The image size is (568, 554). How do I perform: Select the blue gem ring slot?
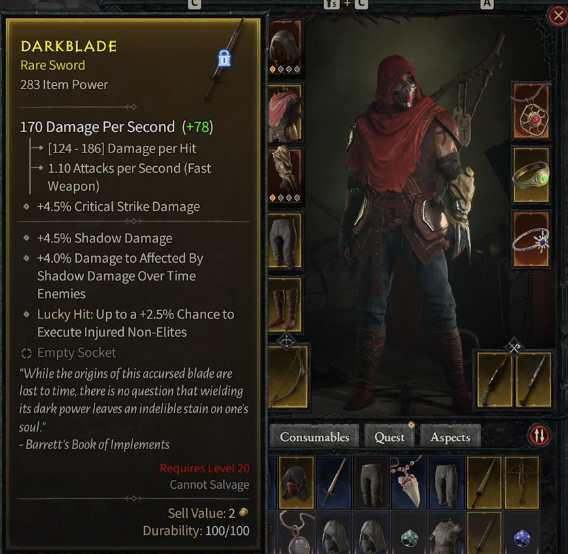tap(531, 239)
